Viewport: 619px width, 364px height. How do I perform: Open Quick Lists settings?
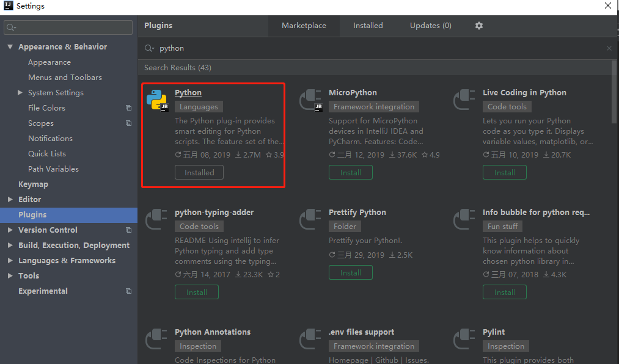(47, 154)
